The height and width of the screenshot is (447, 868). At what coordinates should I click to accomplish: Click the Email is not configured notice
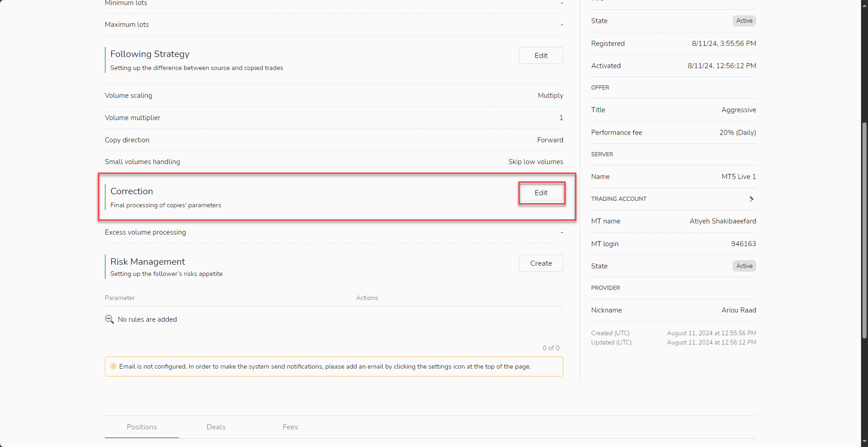pos(334,366)
